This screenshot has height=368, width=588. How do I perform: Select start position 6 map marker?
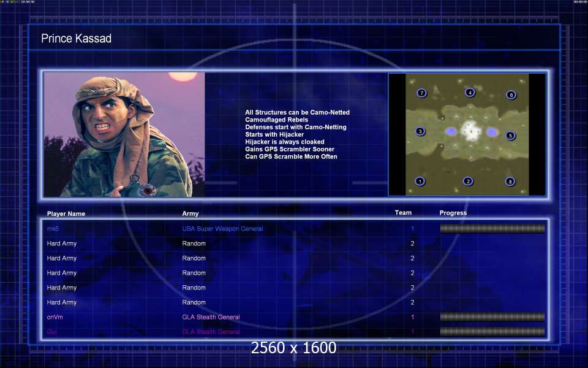tap(510, 94)
